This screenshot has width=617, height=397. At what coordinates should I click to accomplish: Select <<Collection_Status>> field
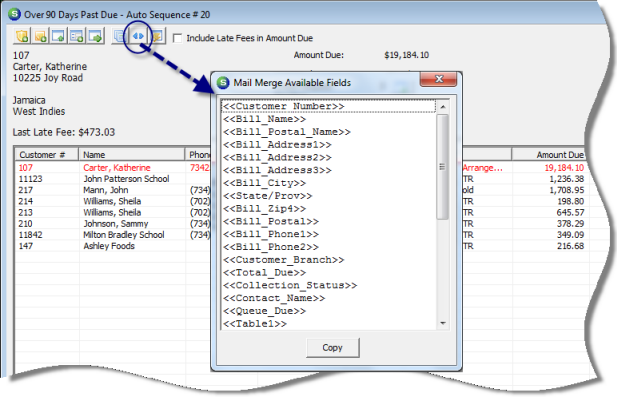(329, 285)
